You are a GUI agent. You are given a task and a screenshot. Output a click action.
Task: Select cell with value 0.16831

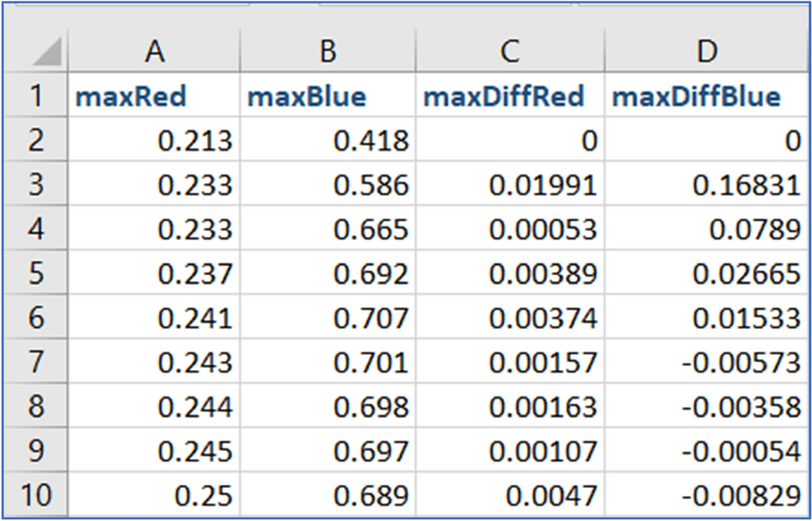[707, 185]
